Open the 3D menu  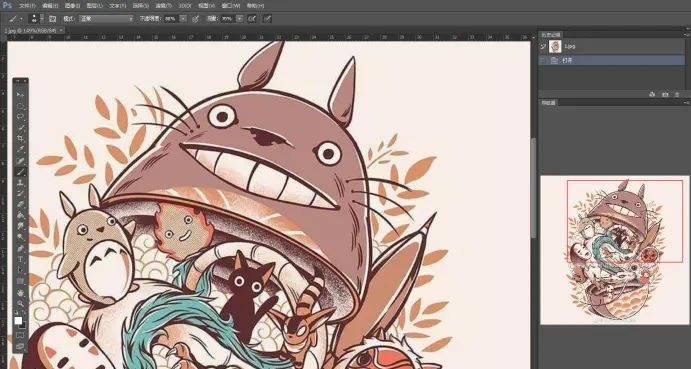[x=184, y=6]
